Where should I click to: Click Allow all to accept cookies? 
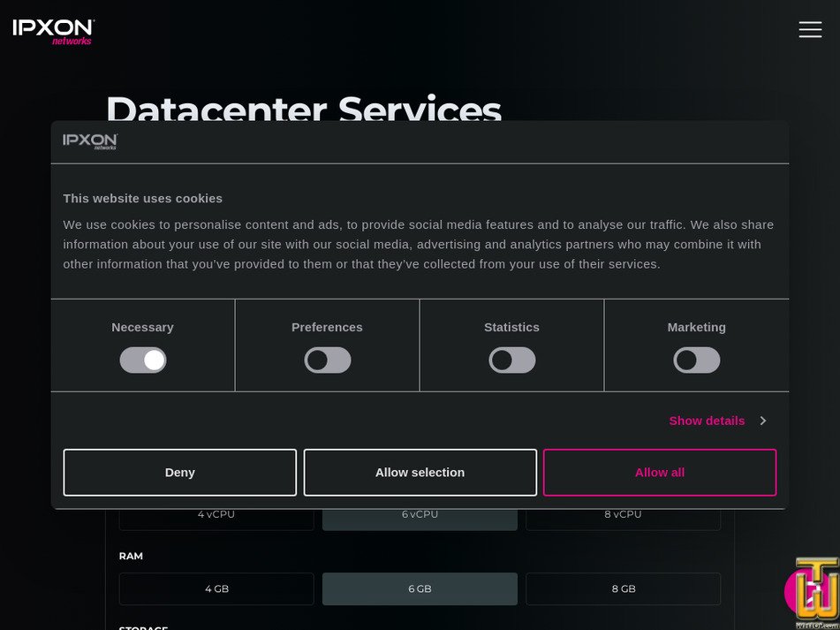click(x=659, y=472)
